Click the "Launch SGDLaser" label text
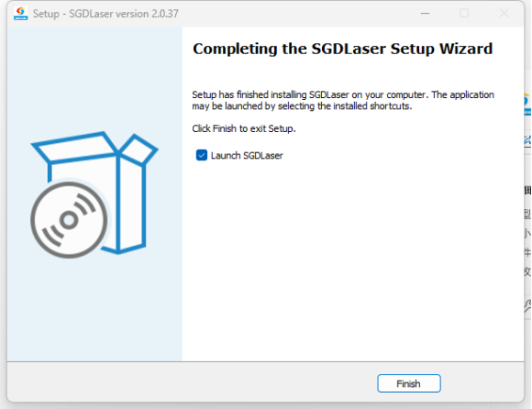The height and width of the screenshot is (409, 532). point(247,155)
